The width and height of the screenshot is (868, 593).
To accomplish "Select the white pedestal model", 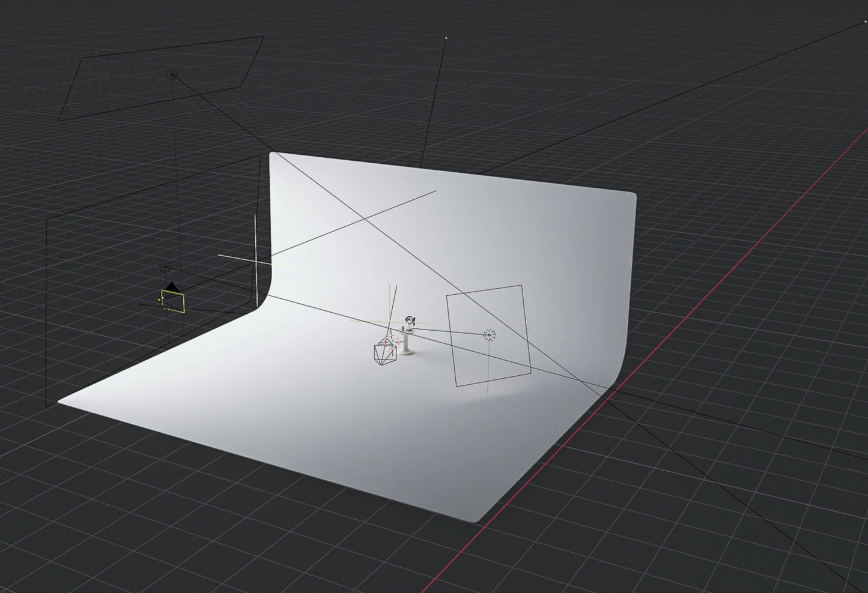I will pos(407,343).
